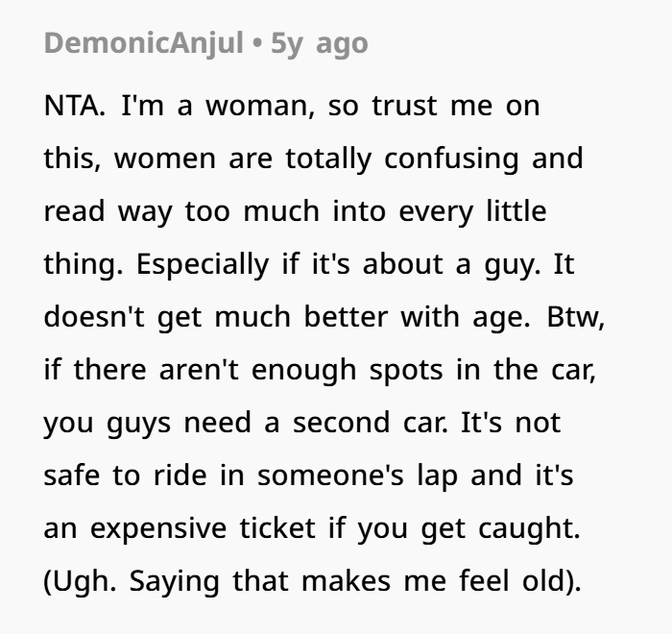
Task: Click the "NTA." verdict at comment start
Action: pos(75,106)
